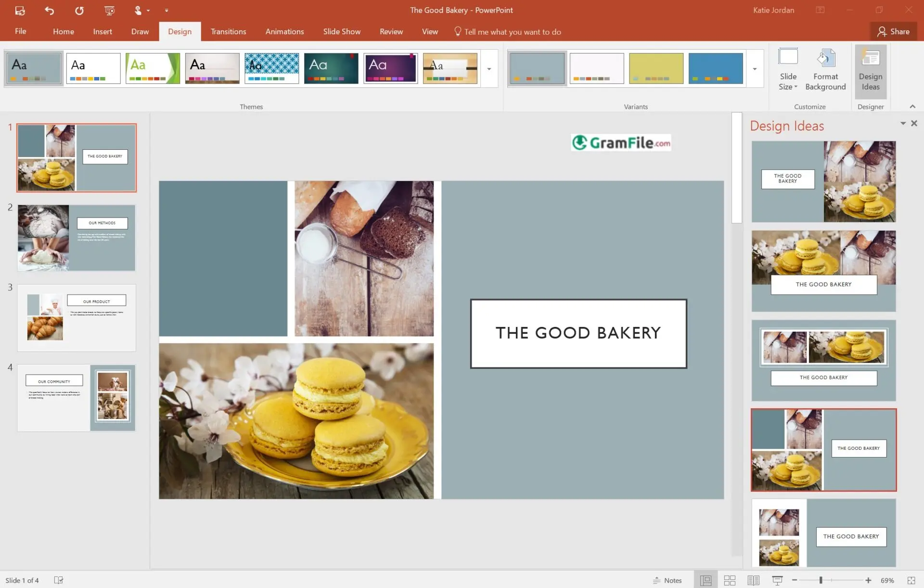
Task: Click fit slide to window icon
Action: pos(911,580)
